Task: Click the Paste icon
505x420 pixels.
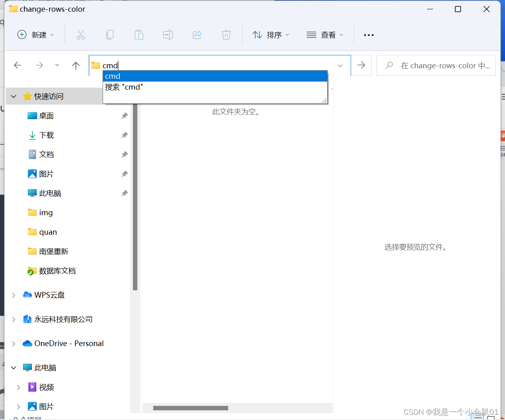Action: click(x=139, y=35)
